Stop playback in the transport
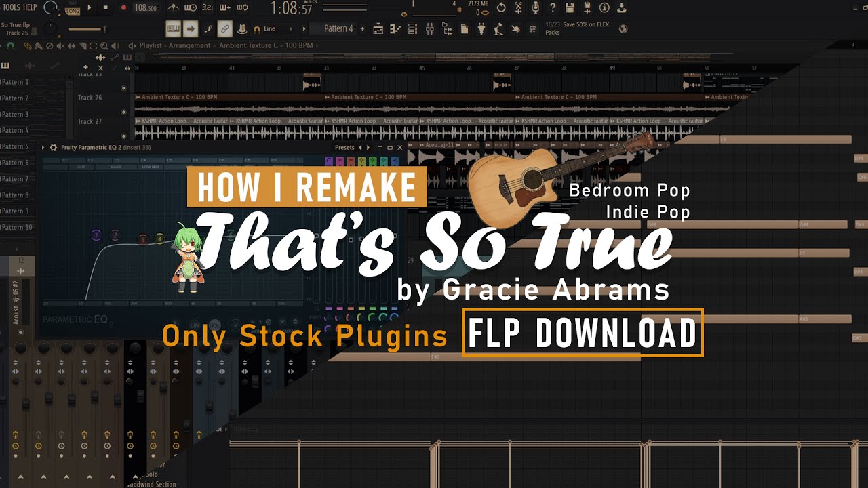 (x=106, y=8)
